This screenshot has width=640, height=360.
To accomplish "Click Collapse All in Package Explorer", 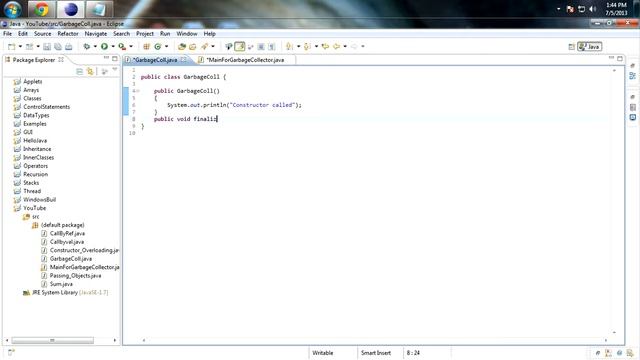I will pyautogui.click(x=80, y=72).
